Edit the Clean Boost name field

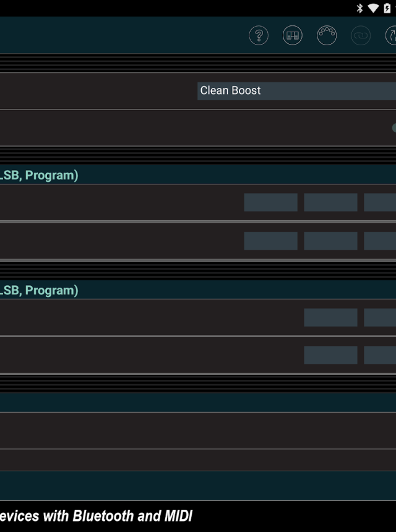point(296,91)
